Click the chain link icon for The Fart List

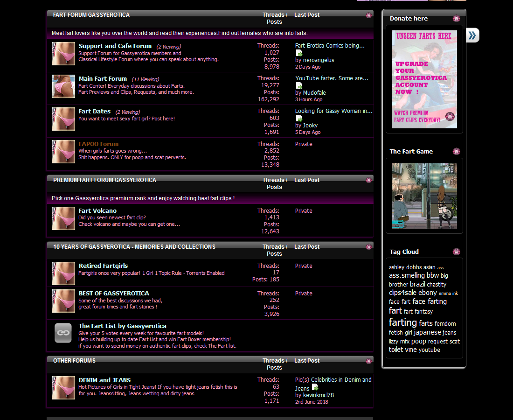pyautogui.click(x=63, y=333)
